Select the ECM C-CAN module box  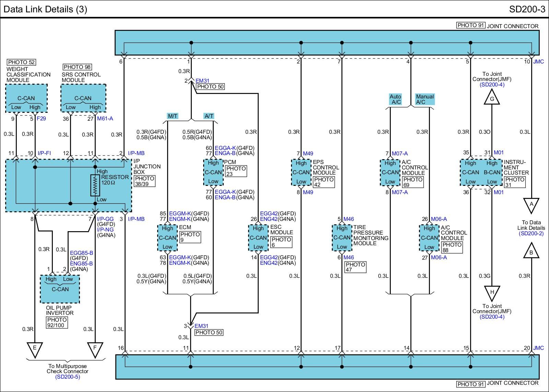pos(167,238)
